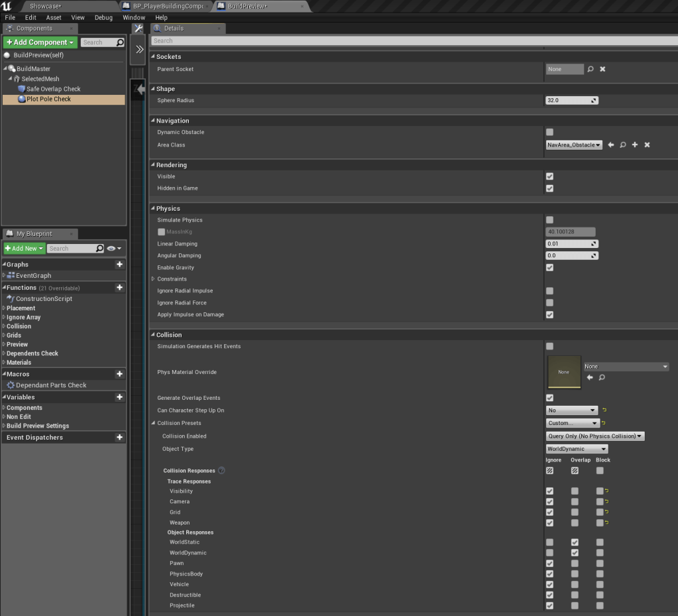The height and width of the screenshot is (616, 678).
Task: Browse to Phys Material Override asset with magnifier
Action: tap(602, 377)
